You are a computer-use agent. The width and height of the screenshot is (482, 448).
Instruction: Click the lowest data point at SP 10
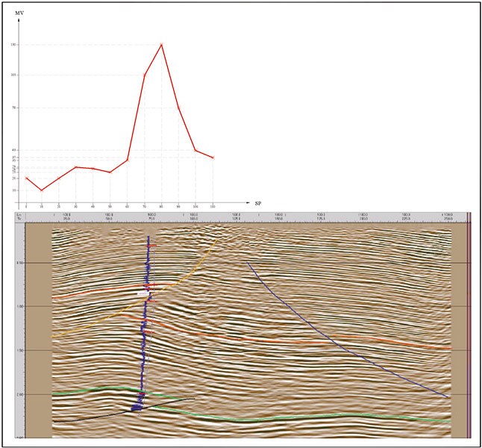pos(42,190)
